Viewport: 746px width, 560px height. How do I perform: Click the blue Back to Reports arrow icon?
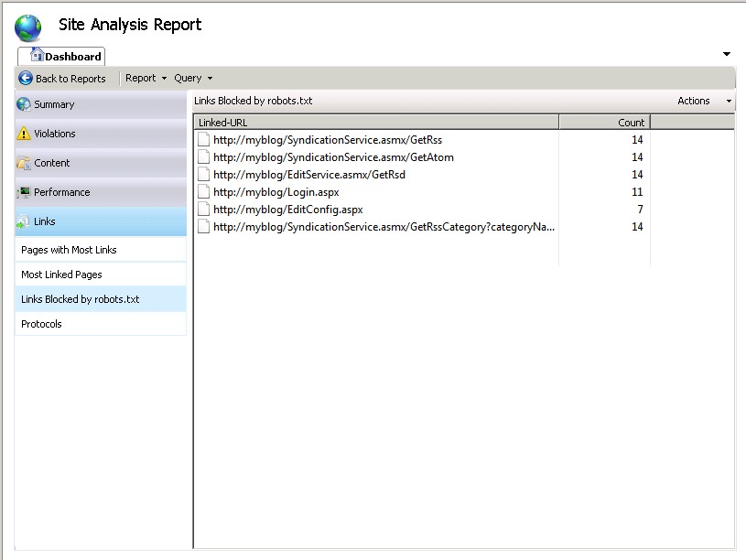point(26,78)
